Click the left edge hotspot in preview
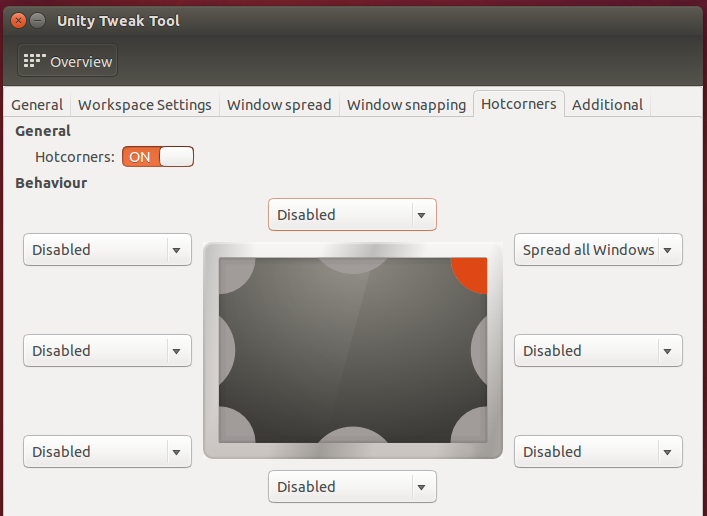This screenshot has width=707, height=516. 227,350
